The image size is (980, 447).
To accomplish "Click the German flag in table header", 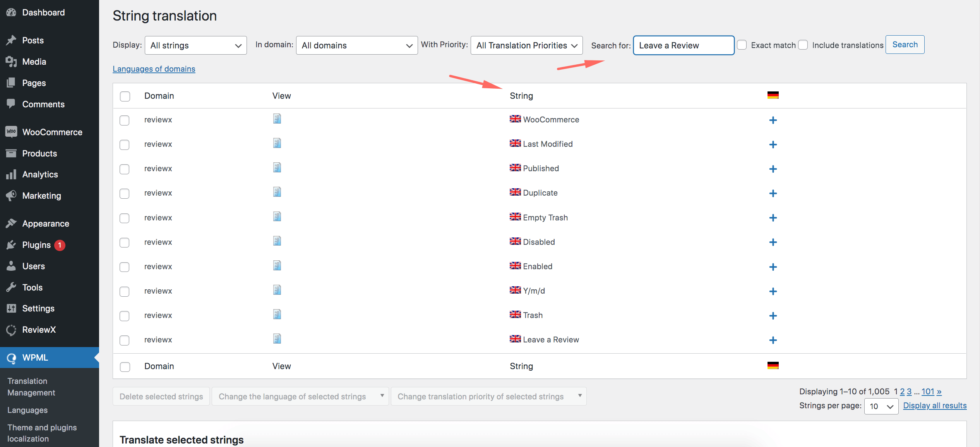I will (x=773, y=95).
